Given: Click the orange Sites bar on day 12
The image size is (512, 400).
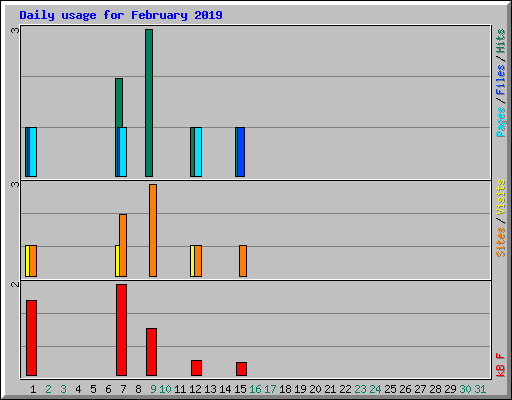Looking at the screenshot, I should pyautogui.click(x=198, y=261).
